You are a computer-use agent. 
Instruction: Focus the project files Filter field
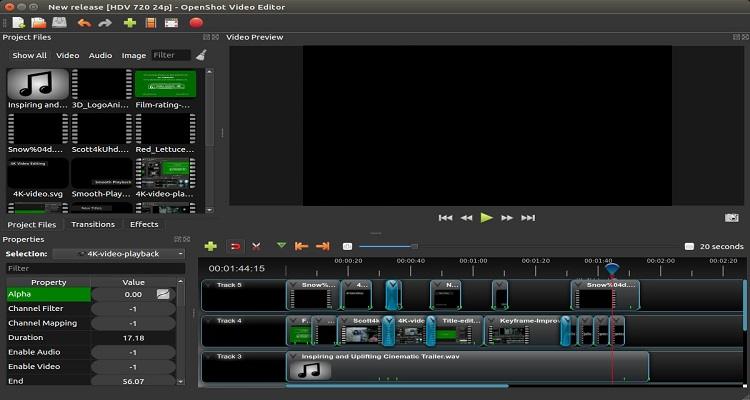point(171,56)
